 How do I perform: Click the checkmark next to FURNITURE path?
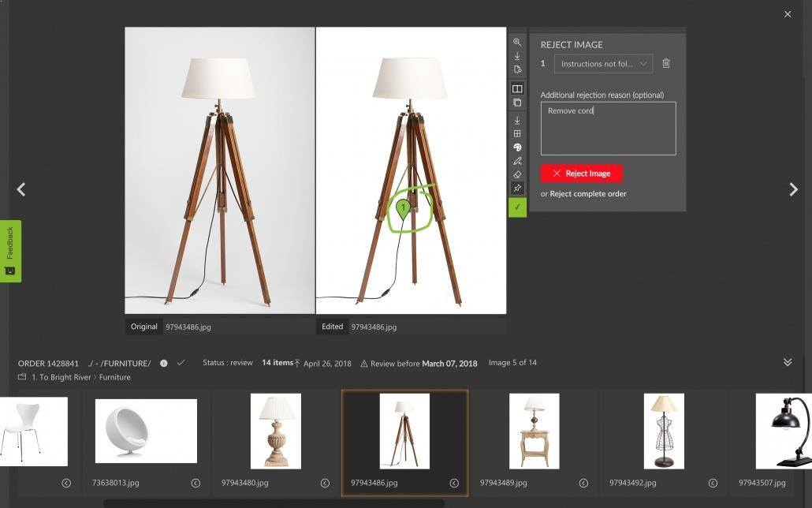181,363
